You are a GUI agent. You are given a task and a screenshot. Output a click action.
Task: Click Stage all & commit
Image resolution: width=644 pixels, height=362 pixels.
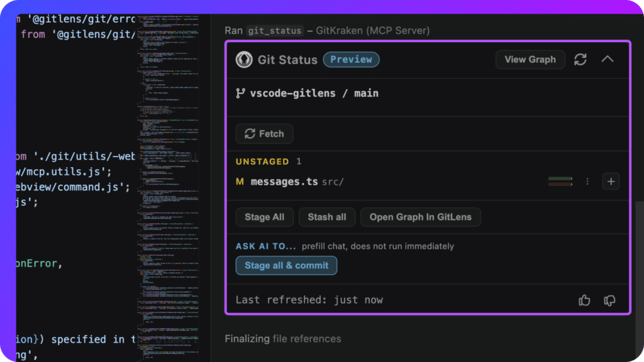(x=286, y=266)
